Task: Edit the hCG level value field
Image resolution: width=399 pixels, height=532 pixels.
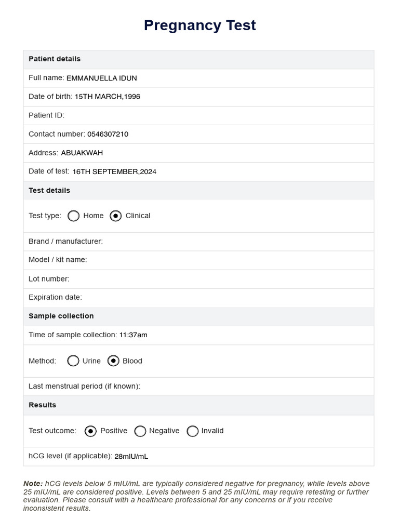Action: [243, 456]
